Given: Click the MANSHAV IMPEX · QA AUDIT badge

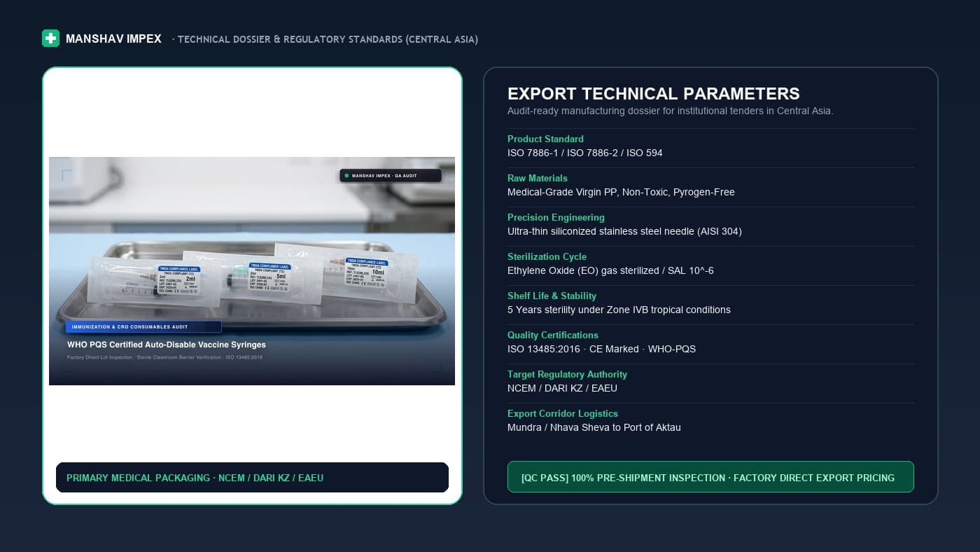Looking at the screenshot, I should point(391,176).
